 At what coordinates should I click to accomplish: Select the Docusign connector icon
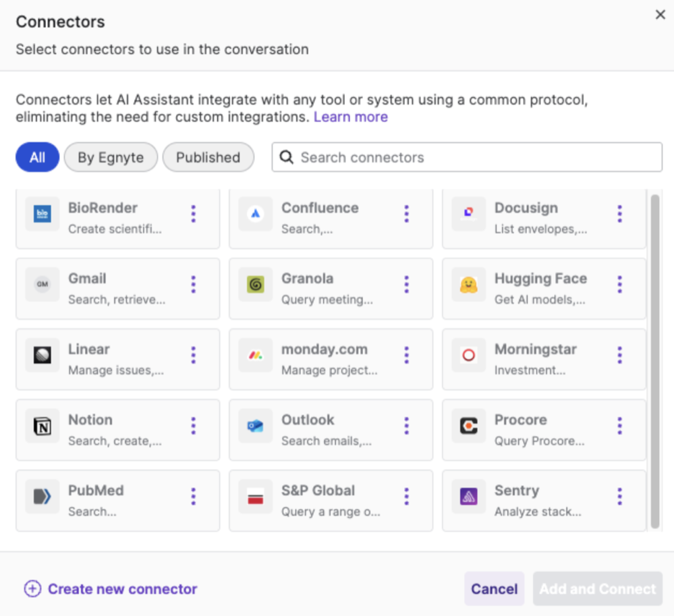click(x=468, y=215)
